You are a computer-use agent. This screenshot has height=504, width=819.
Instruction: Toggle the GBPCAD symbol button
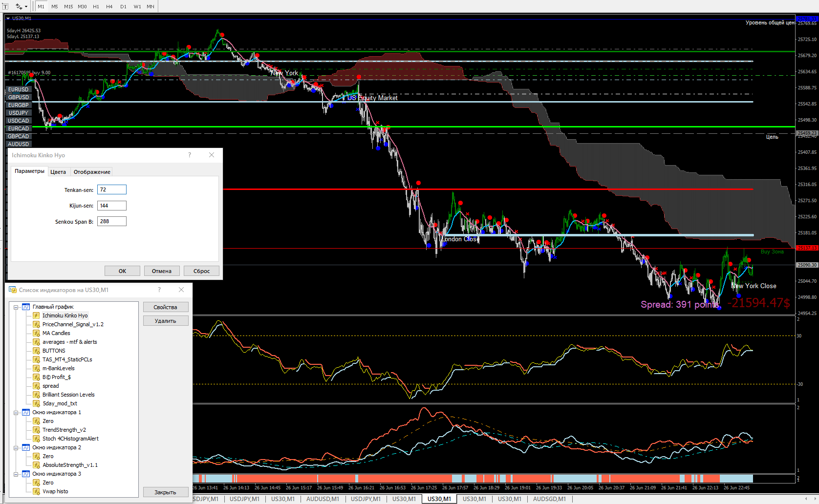[x=19, y=136]
